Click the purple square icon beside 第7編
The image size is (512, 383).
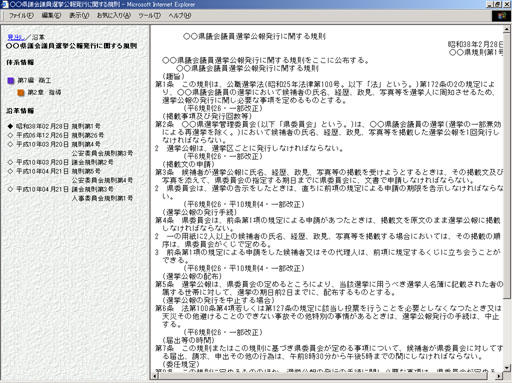pyautogui.click(x=11, y=81)
